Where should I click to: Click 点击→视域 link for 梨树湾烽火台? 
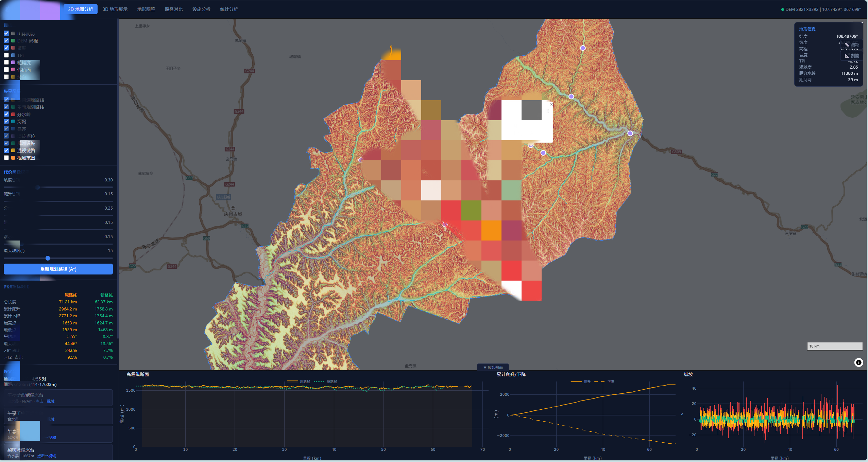click(x=47, y=456)
